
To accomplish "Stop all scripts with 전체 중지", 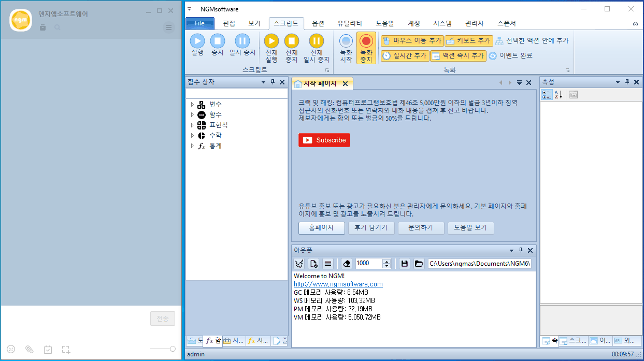I will coord(292,48).
